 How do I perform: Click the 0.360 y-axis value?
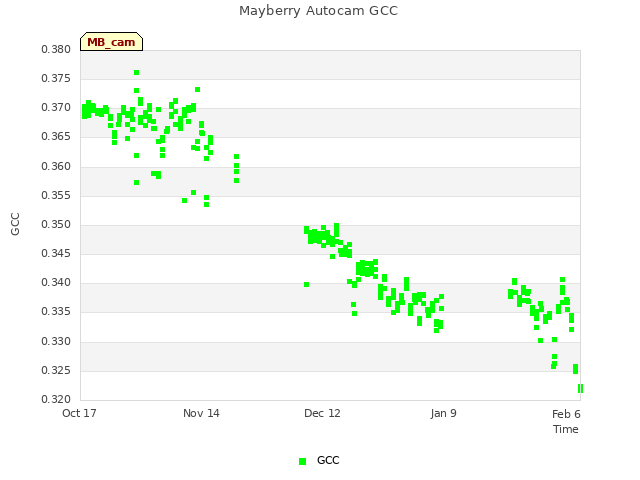click(56, 167)
